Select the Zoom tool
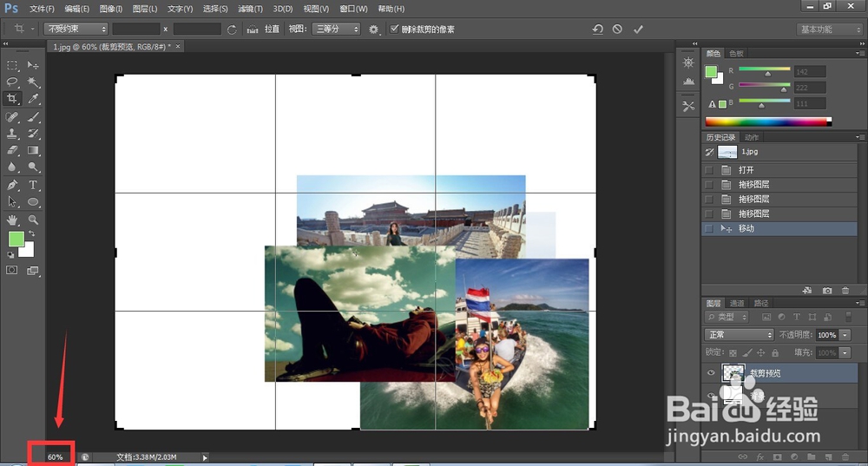The image size is (868, 466). (33, 220)
